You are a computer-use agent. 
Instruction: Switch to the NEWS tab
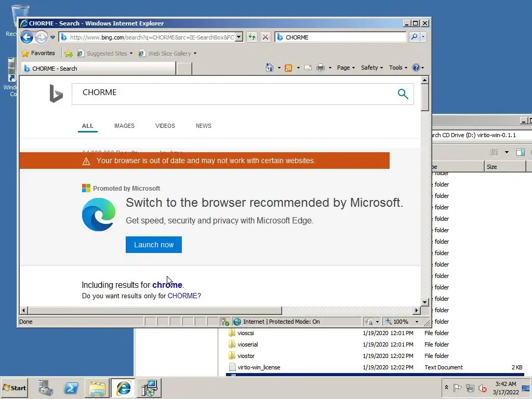204,126
